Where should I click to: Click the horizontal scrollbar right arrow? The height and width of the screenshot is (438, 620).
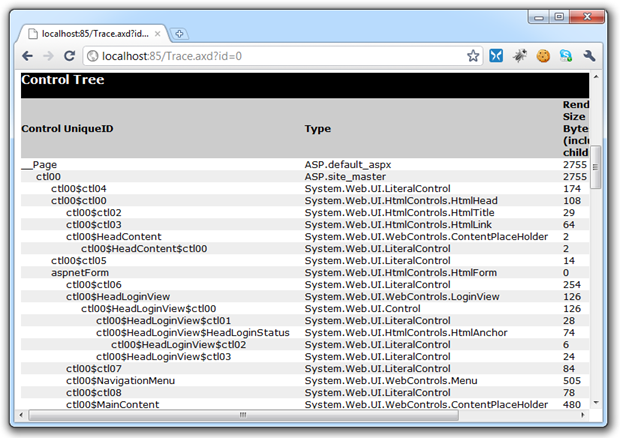coord(582,415)
